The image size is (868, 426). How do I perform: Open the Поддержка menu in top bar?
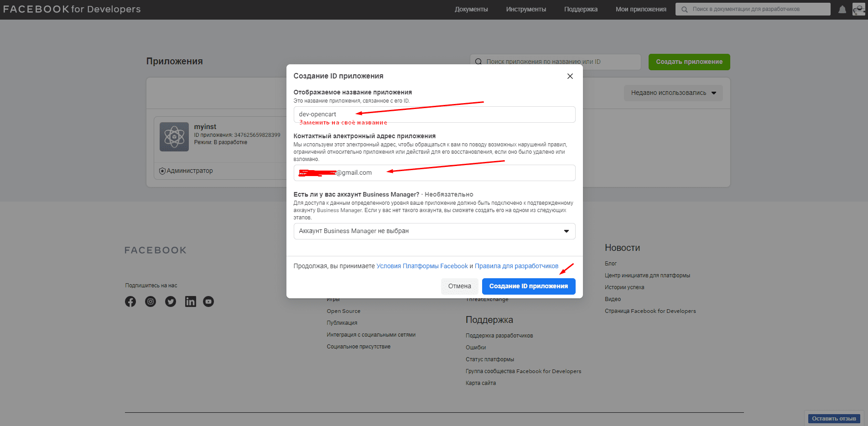tap(581, 9)
